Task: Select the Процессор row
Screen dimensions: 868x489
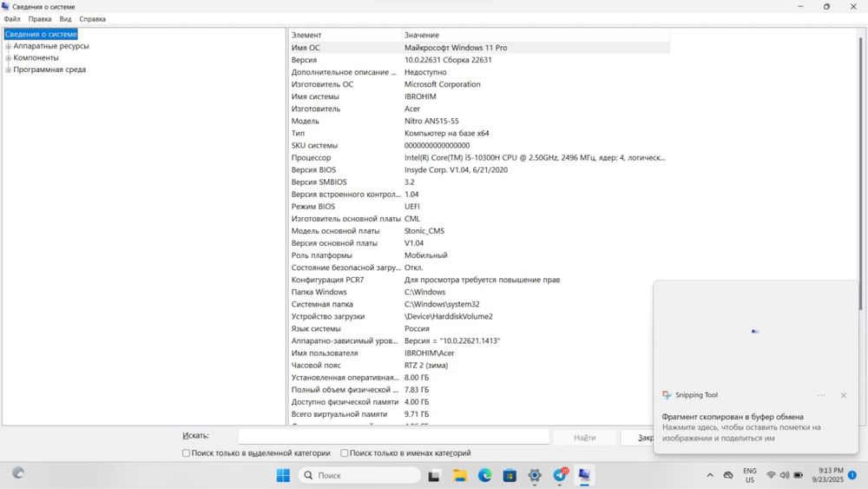Action: click(479, 158)
